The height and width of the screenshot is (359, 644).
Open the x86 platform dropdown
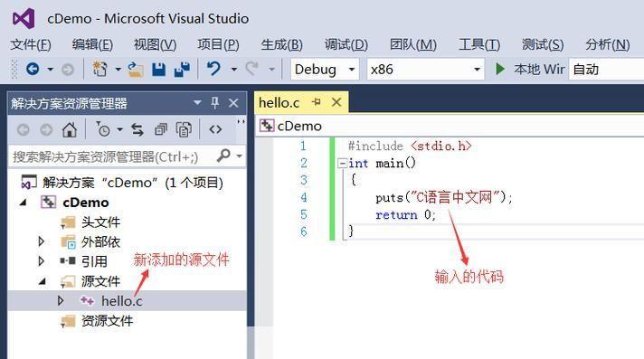tap(425, 69)
